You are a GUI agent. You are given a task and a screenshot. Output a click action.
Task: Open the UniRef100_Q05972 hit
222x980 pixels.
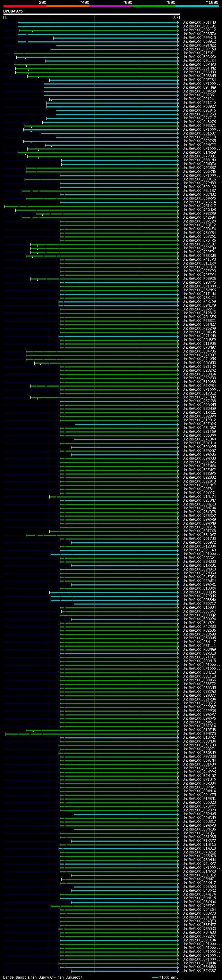pyautogui.click(x=199, y=543)
